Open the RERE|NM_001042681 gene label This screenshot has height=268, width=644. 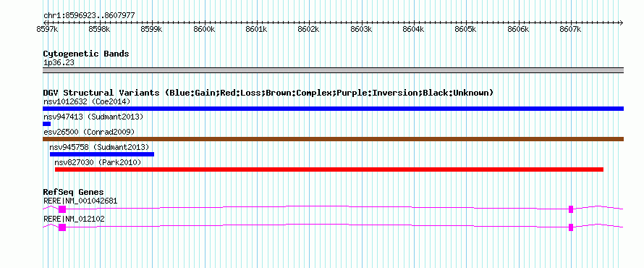[80, 201]
